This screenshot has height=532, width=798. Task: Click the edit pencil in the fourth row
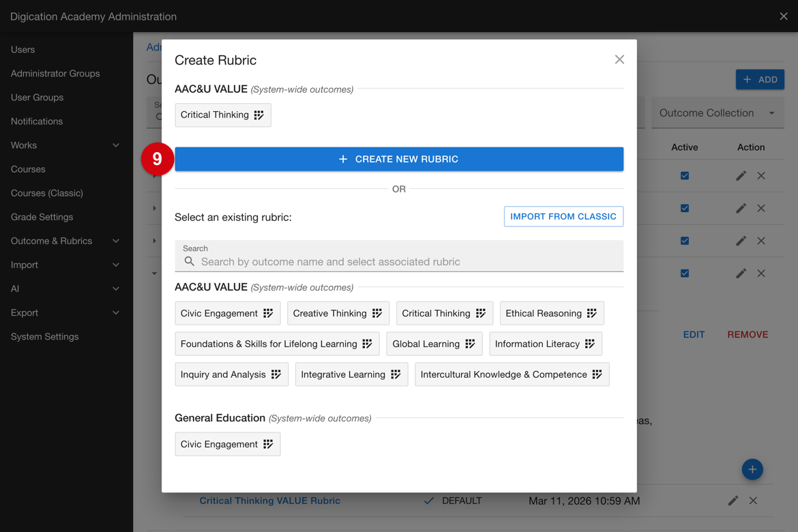741,274
